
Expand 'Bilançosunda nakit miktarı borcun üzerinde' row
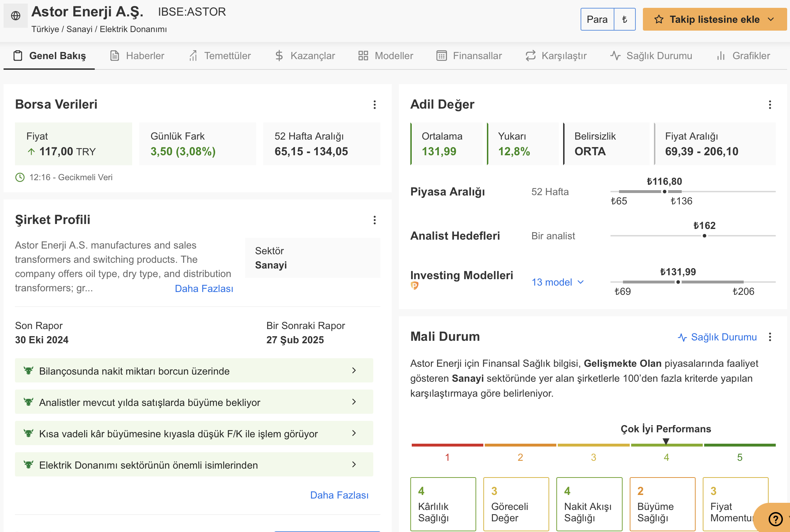click(194, 371)
